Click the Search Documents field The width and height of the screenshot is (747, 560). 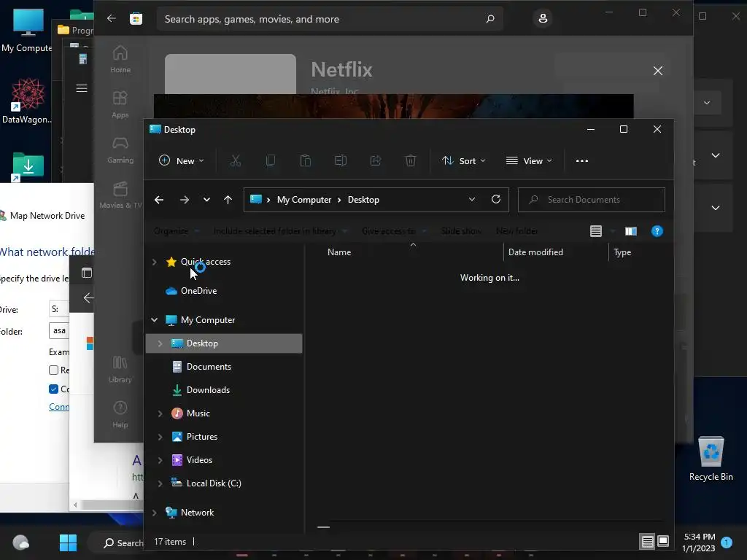591,200
